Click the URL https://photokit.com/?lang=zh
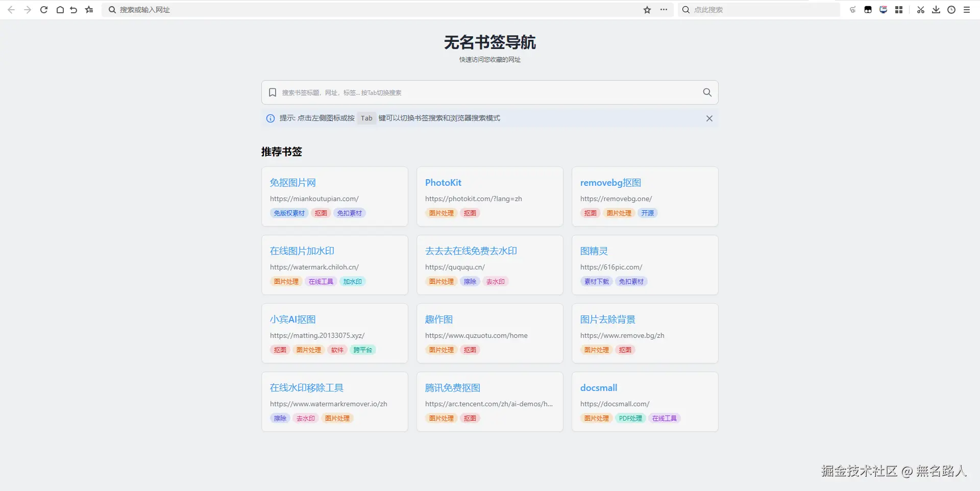 coord(474,199)
